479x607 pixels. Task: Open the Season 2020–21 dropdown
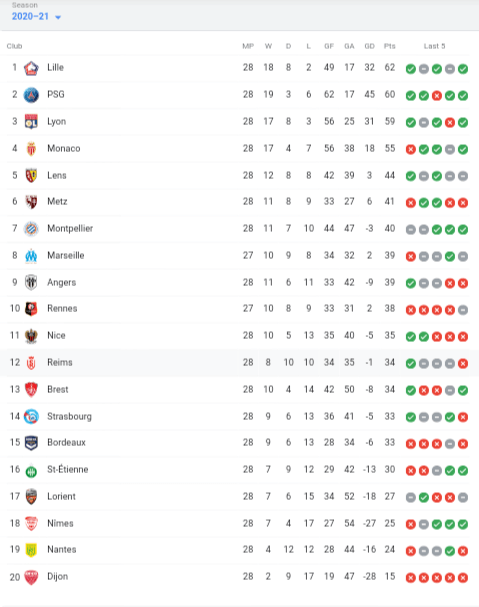pyautogui.click(x=36, y=16)
